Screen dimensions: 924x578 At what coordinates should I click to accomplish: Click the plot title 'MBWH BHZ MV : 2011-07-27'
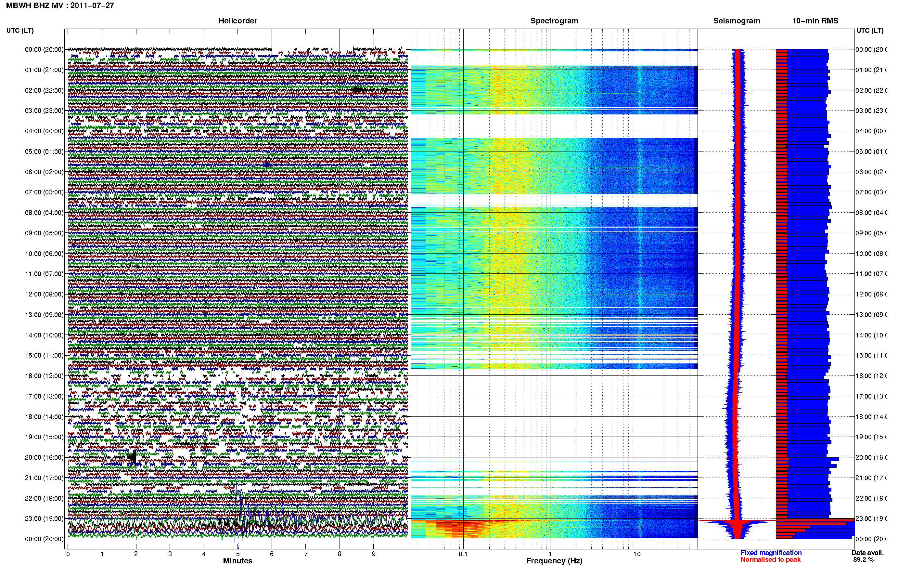point(60,5)
